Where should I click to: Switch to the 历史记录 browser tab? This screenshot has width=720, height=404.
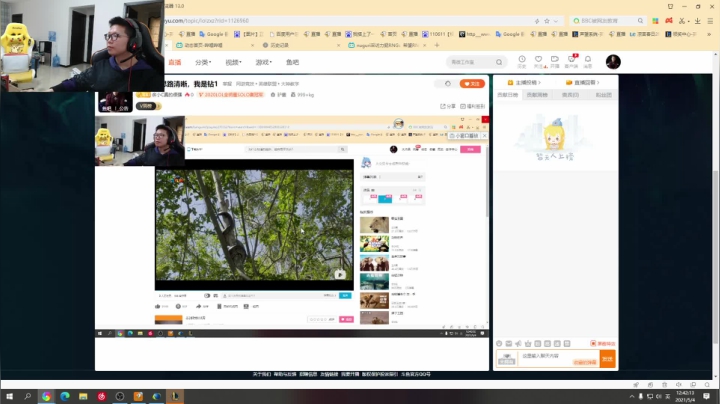tap(279, 45)
